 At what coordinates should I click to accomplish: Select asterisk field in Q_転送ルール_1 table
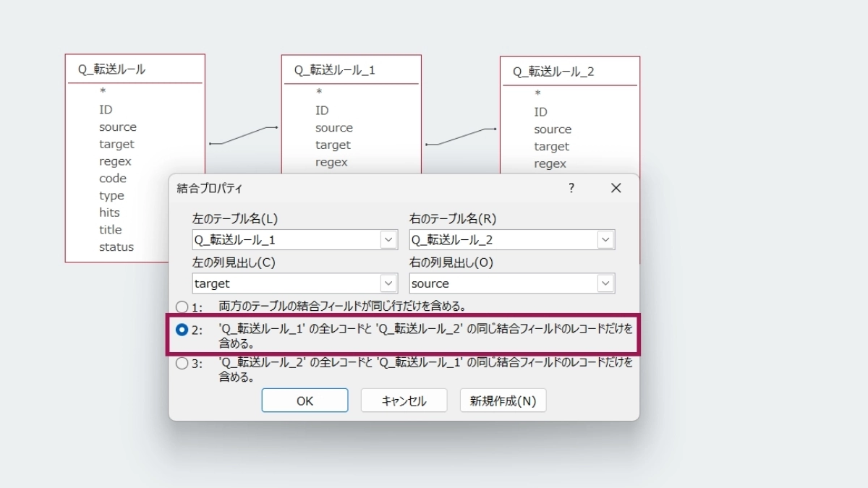point(319,93)
